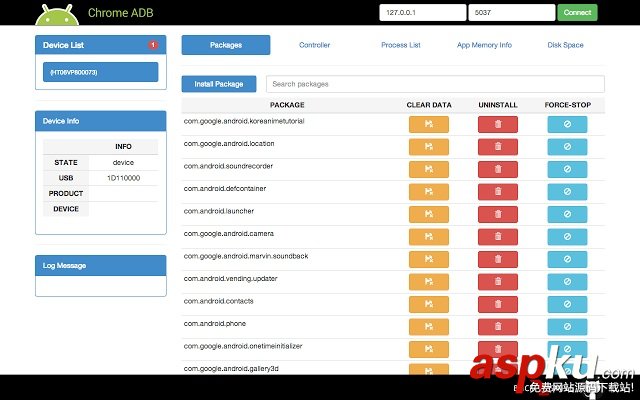Force-stop com.android.defcontainer
This screenshot has height=400, width=640.
567,191
